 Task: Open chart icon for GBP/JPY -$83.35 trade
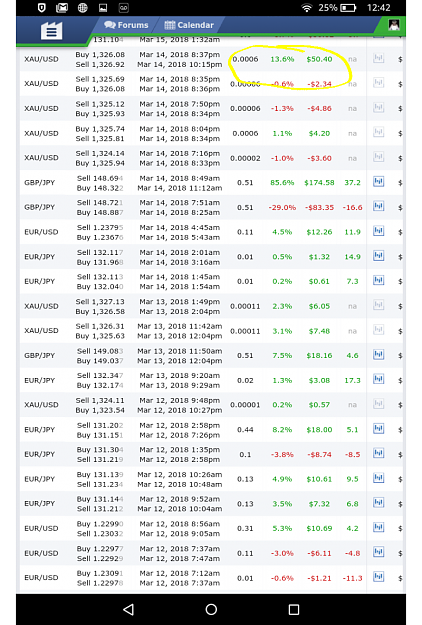click(378, 207)
